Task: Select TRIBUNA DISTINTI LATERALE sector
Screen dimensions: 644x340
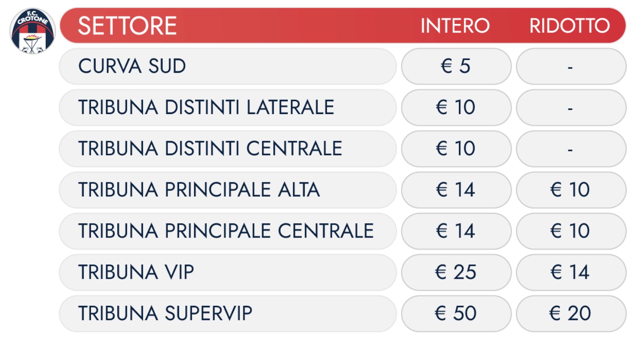Action: coord(228,107)
